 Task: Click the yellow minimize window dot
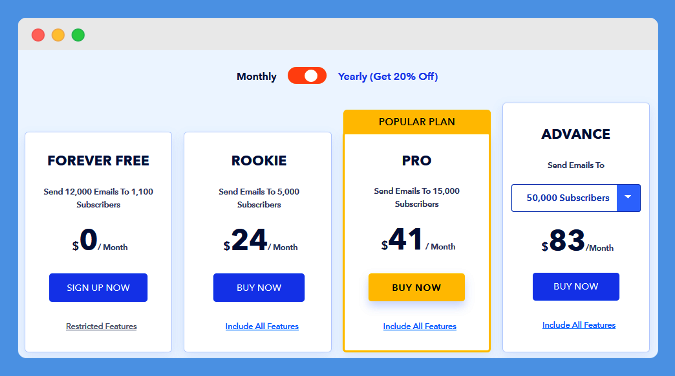pos(58,35)
